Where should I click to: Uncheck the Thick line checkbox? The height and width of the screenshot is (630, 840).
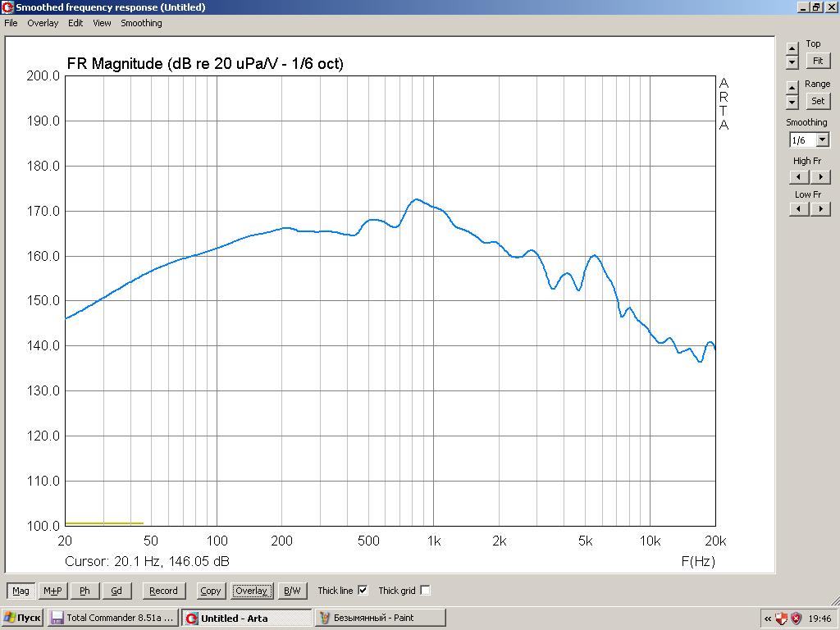click(363, 591)
